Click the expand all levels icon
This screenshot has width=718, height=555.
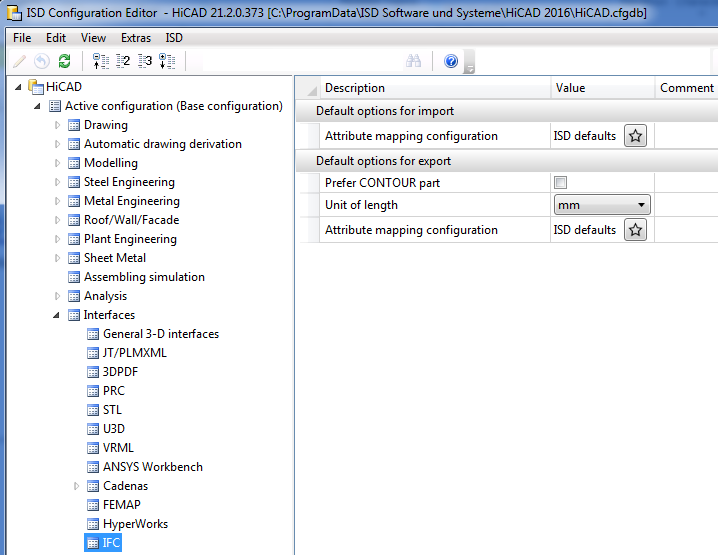[167, 61]
